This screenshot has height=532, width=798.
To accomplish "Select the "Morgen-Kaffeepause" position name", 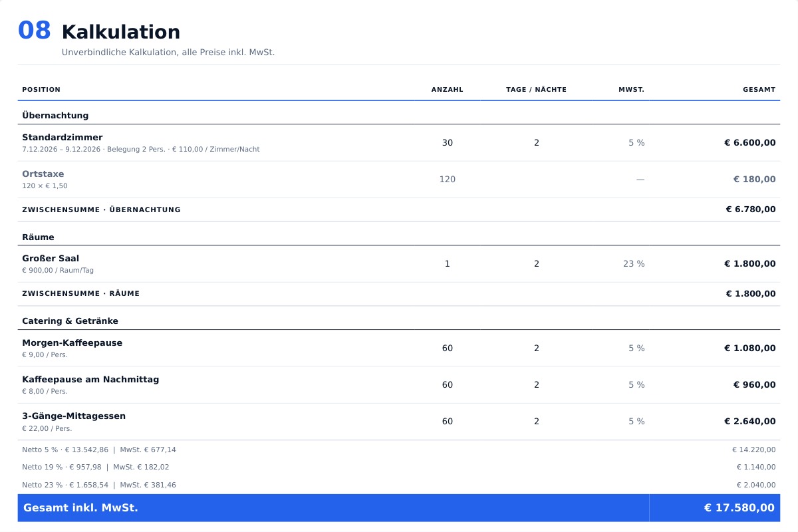I will 72,343.
